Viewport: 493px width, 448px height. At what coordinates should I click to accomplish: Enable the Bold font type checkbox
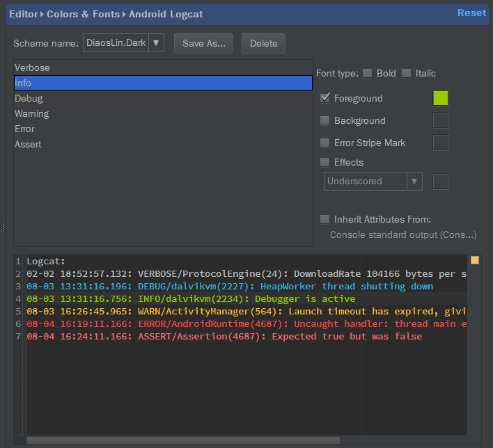click(x=367, y=74)
